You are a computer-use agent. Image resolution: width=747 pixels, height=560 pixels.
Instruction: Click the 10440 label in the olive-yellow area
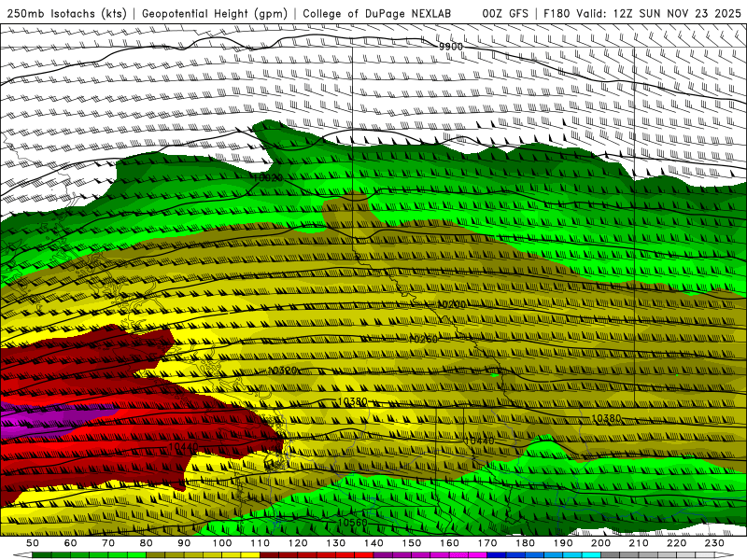click(479, 441)
